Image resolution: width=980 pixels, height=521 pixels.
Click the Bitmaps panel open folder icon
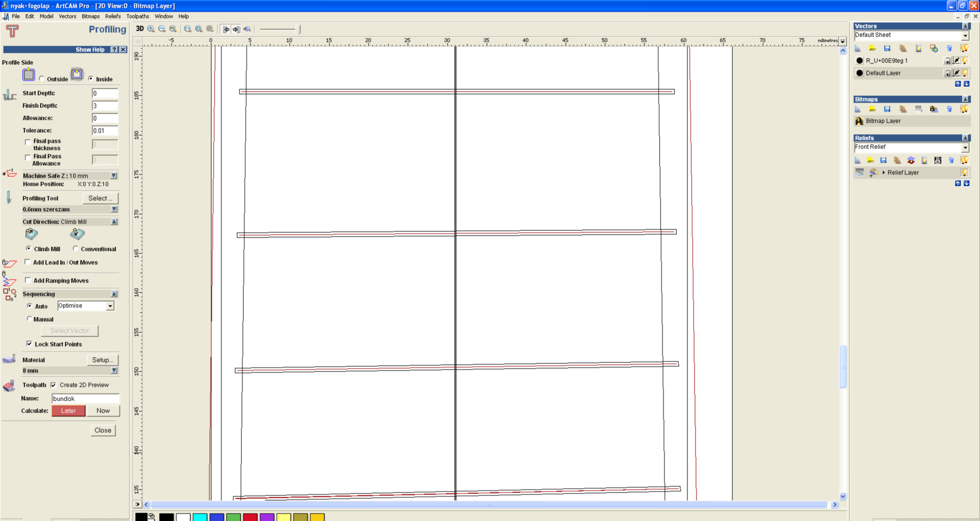[872, 109]
